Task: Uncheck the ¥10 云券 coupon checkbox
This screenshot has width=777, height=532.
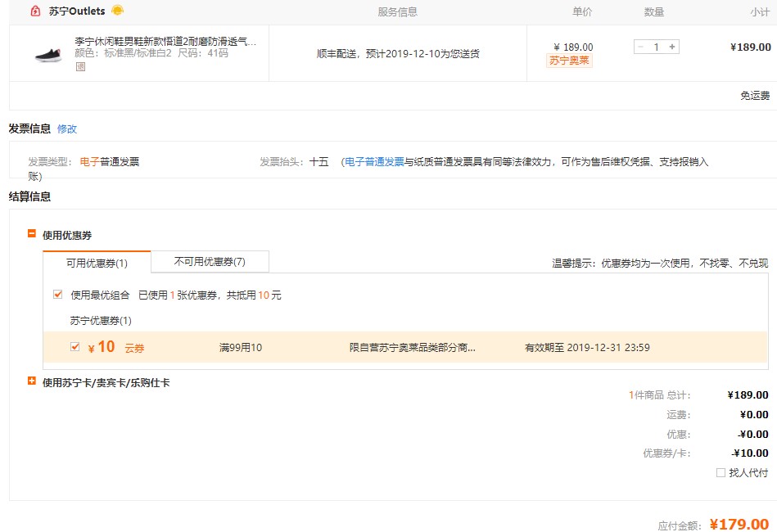Action: pos(75,347)
